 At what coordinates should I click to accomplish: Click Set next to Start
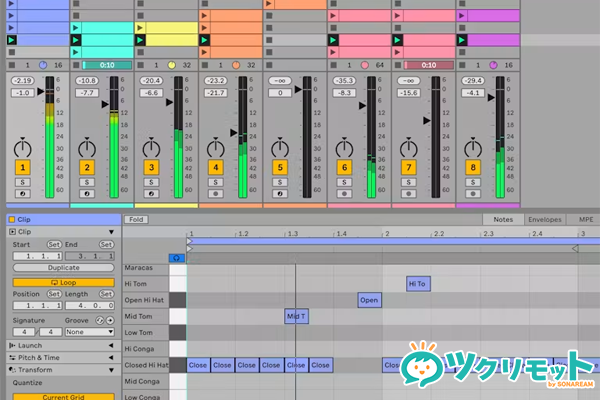coord(54,245)
